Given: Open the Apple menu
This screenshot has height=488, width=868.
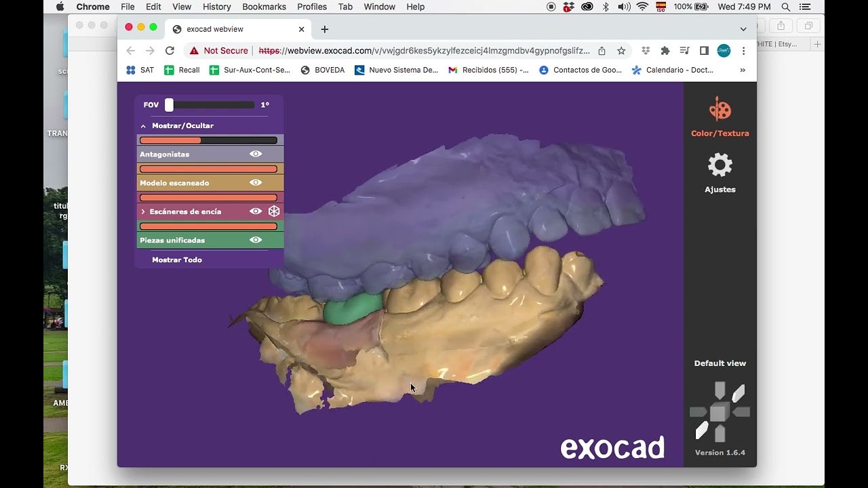Looking at the screenshot, I should pos(60,7).
